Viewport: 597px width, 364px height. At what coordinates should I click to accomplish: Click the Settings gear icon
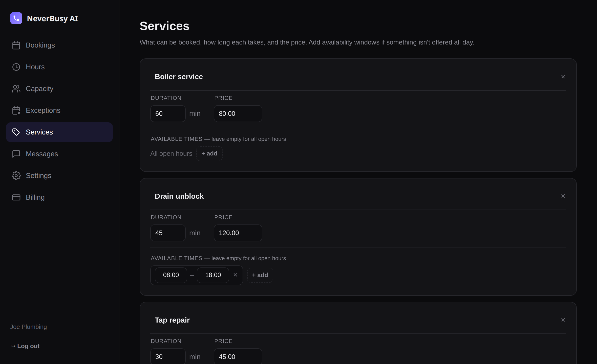16,176
